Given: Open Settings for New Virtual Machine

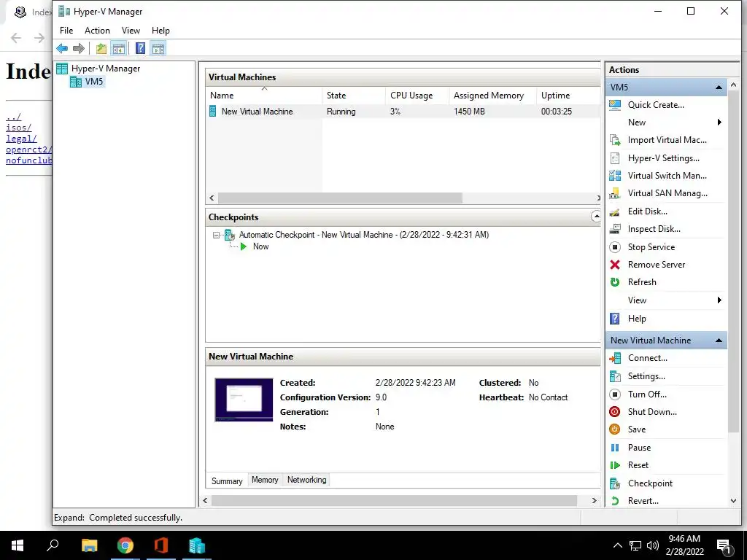Looking at the screenshot, I should [x=646, y=376].
